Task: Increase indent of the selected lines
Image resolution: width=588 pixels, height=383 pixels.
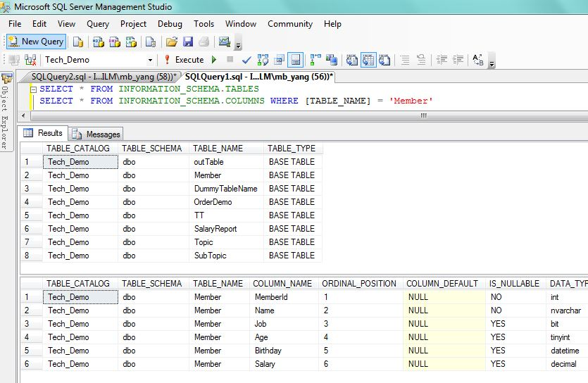Action: pos(458,60)
